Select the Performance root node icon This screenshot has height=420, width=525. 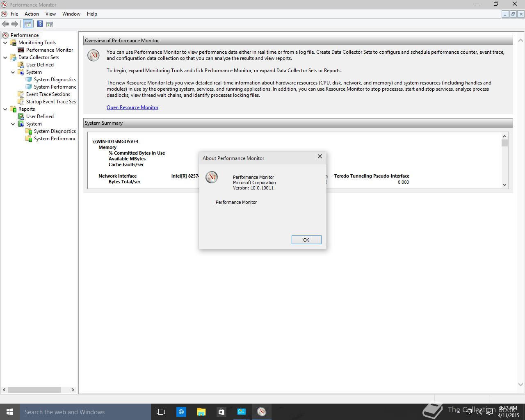point(5,35)
